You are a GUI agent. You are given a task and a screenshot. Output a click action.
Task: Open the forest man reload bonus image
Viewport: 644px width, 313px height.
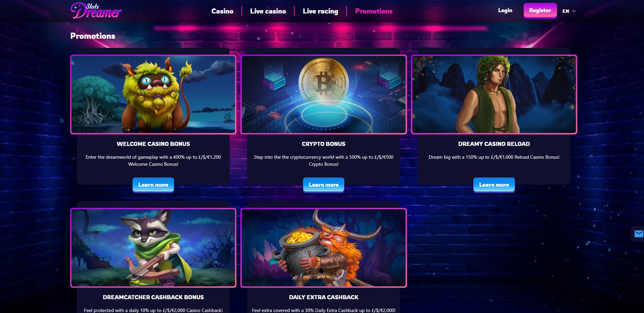point(494,94)
